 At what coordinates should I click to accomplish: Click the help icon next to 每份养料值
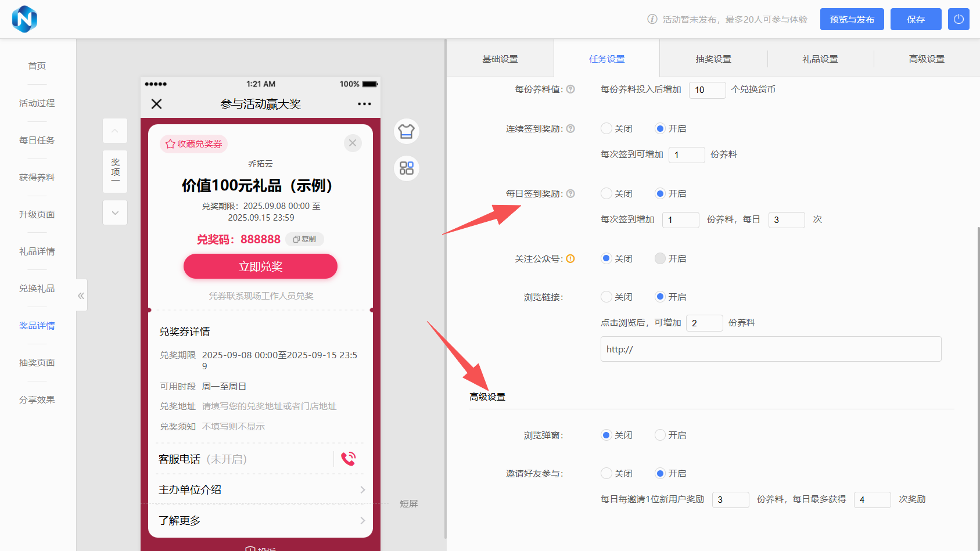tap(570, 89)
